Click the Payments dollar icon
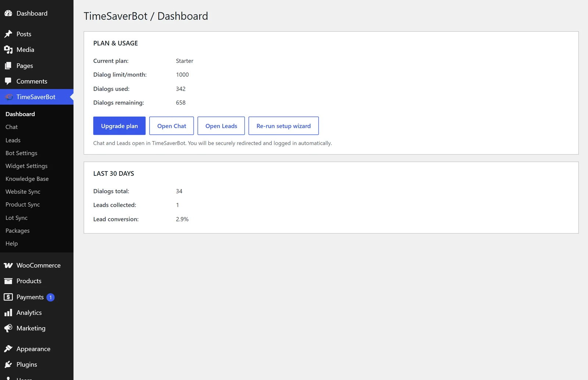The width and height of the screenshot is (588, 380). pos(8,297)
